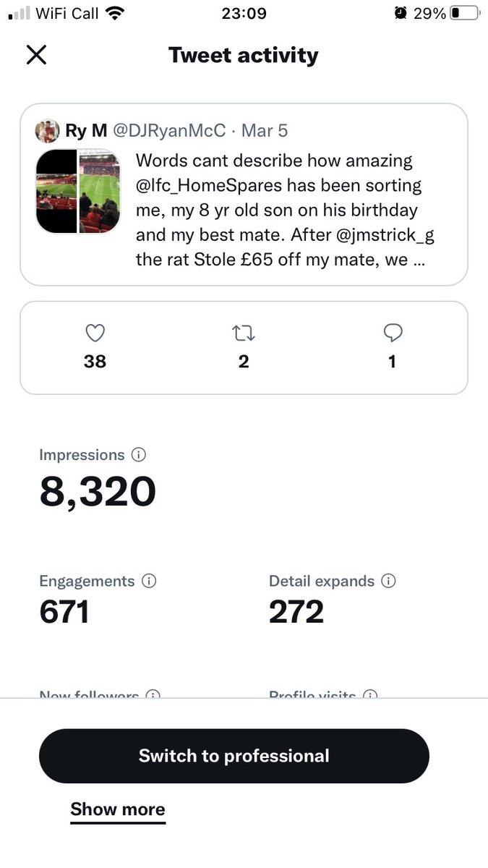Viewport: 488px width, 868px height.
Task: Expand metrics with Show more
Action: (x=118, y=809)
